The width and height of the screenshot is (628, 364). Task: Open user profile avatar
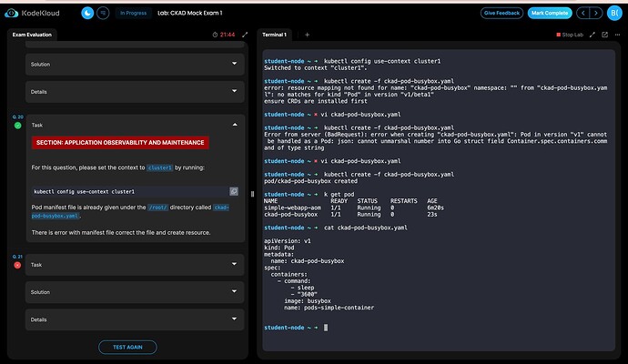click(x=614, y=14)
